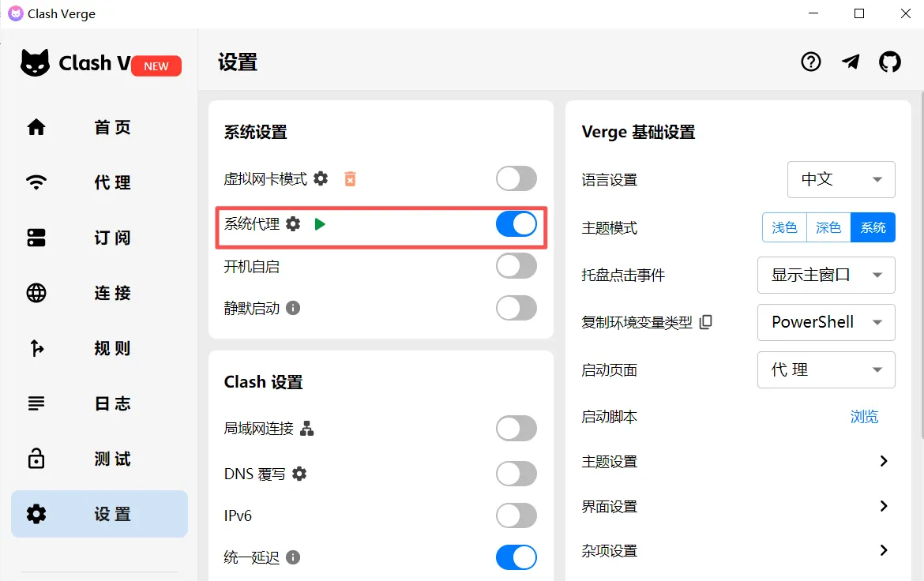Open the 启动页面 dropdown
The width and height of the screenshot is (924, 581).
825,369
